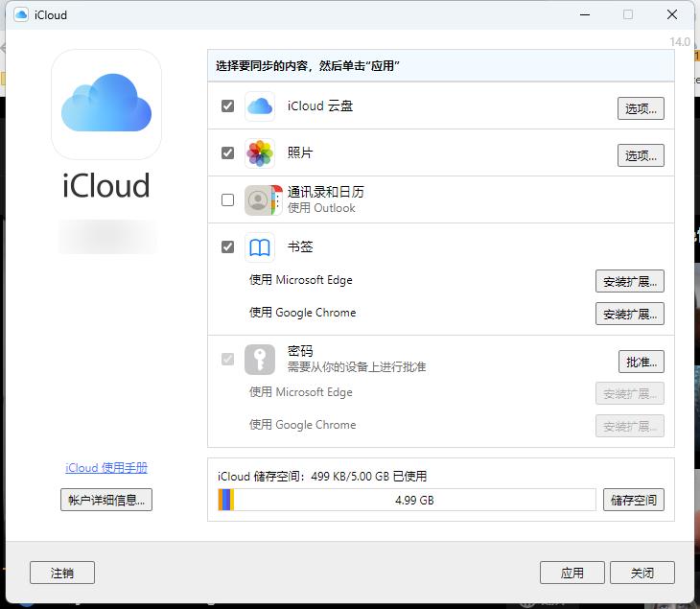700x609 pixels.
Task: Click the 关闭 close button
Action: tap(642, 573)
